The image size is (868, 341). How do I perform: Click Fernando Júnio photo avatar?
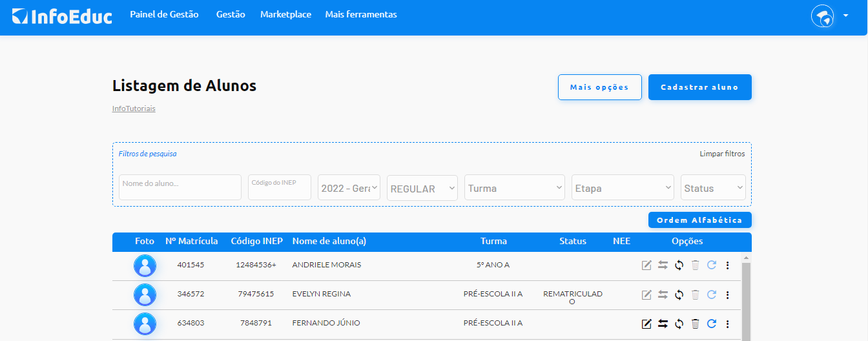point(145,324)
